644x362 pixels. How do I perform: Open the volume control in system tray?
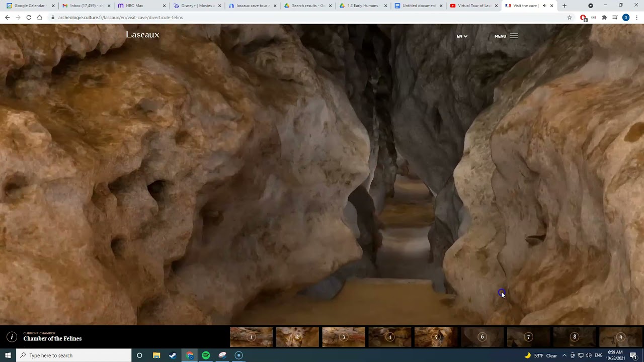588,355
